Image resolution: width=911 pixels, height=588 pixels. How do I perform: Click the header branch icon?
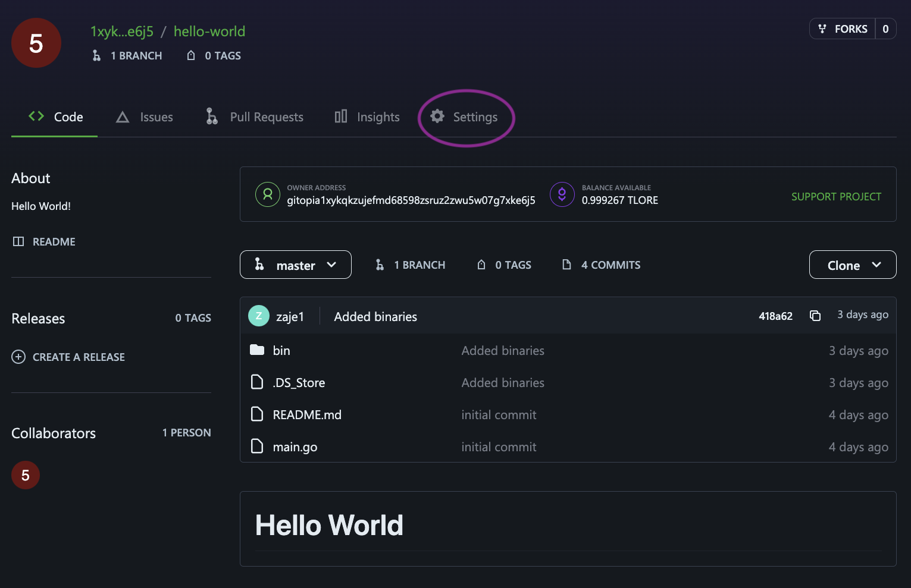coord(96,55)
